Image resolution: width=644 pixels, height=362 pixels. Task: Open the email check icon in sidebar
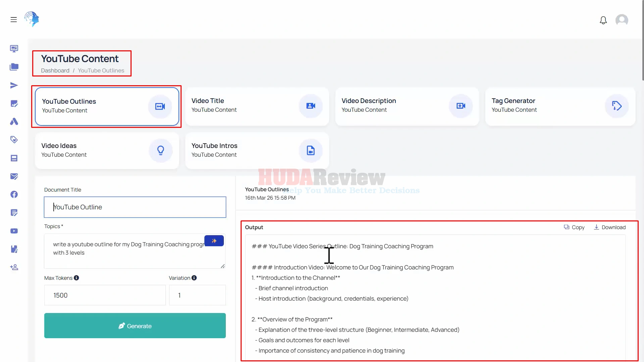[x=14, y=176]
